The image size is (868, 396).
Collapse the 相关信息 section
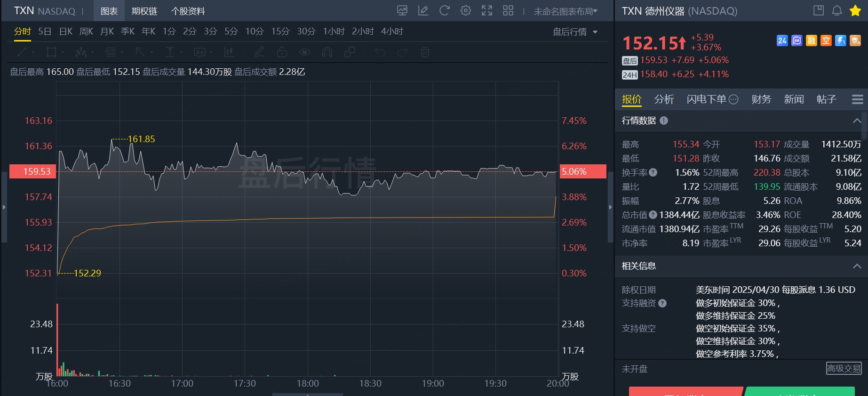point(857,266)
